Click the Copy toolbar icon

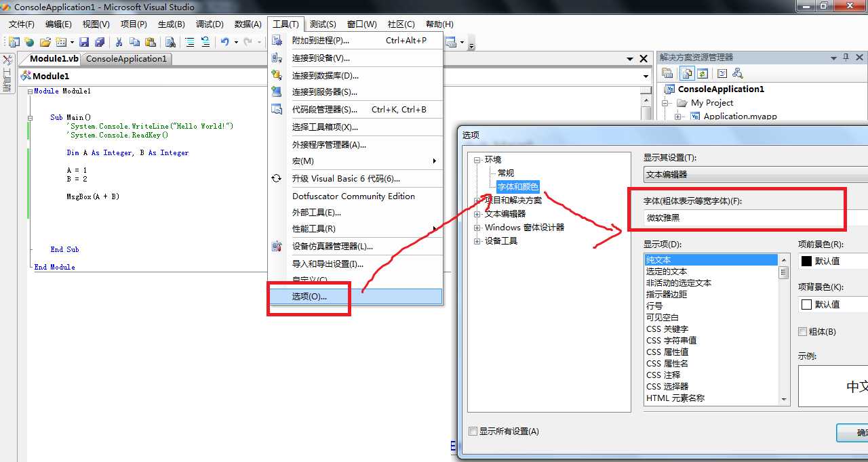point(135,42)
